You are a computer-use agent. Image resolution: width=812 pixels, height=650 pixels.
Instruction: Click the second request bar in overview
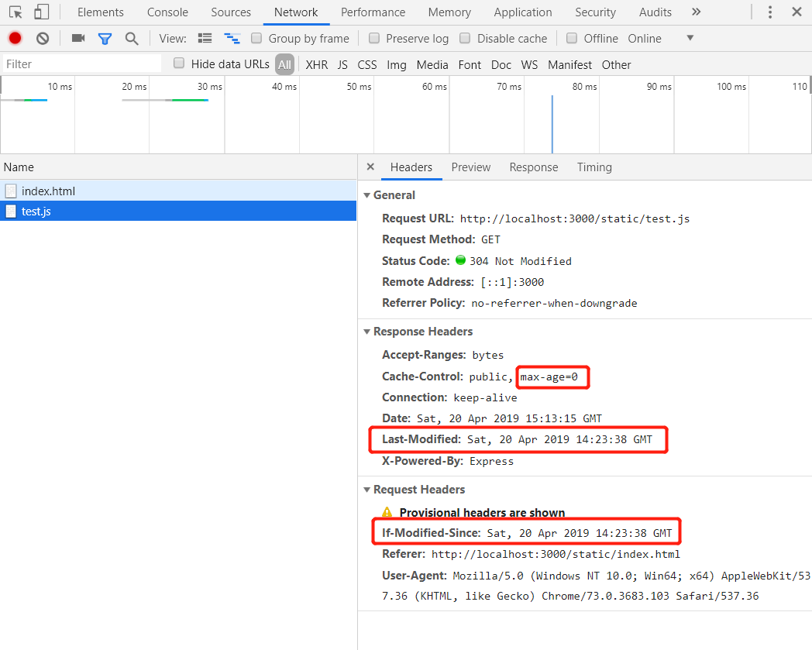(x=165, y=100)
